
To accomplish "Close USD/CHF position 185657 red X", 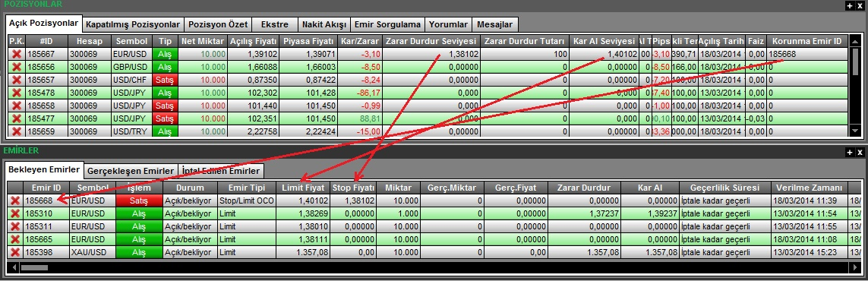I will 17,80.
